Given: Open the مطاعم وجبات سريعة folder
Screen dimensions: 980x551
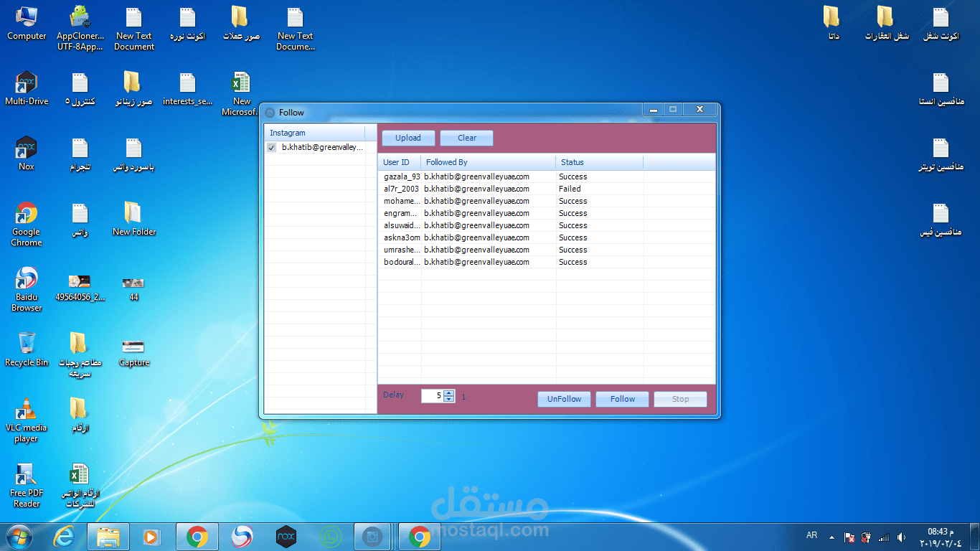Looking at the screenshot, I should (x=80, y=354).
